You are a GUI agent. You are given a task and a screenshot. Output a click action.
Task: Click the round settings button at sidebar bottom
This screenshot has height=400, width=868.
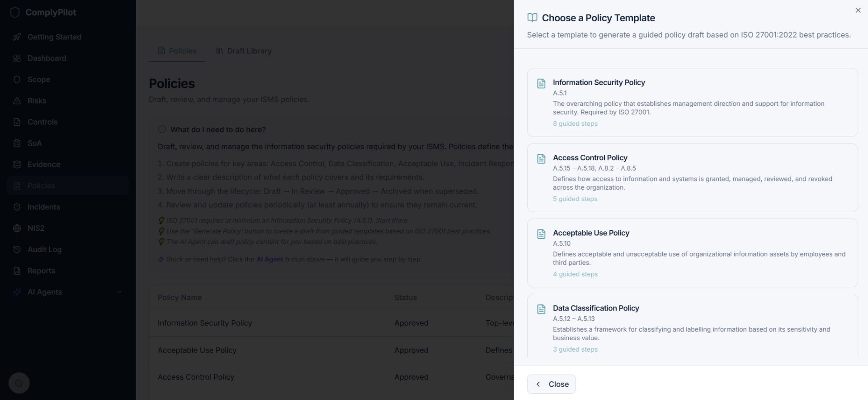pyautogui.click(x=19, y=383)
